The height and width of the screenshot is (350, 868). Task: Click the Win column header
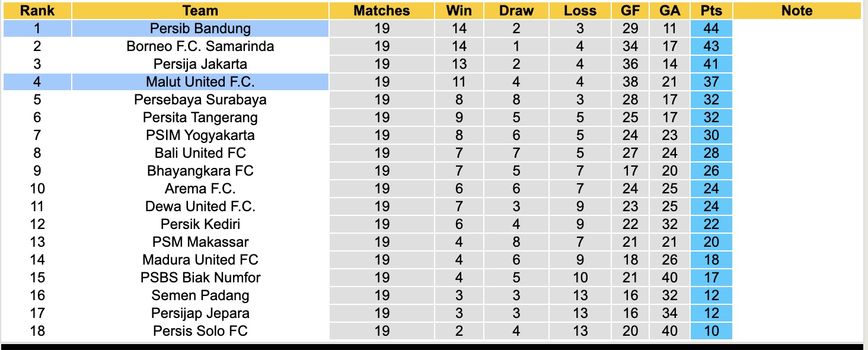point(459,11)
